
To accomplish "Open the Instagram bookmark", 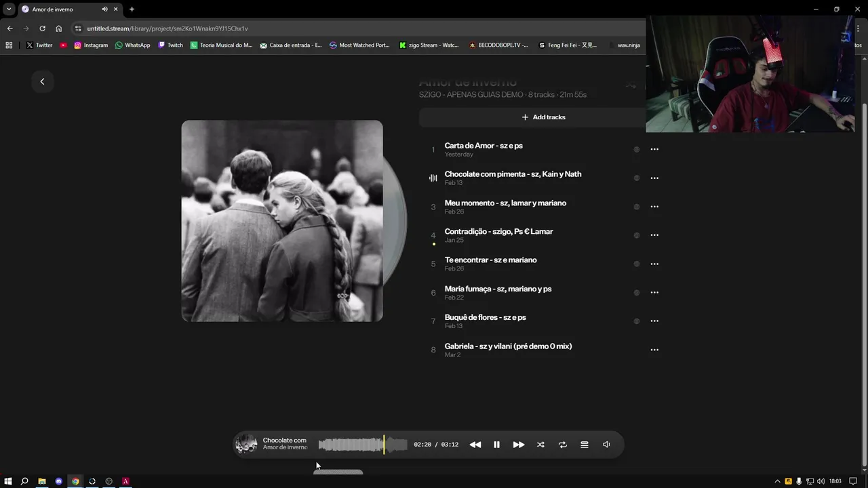I will pyautogui.click(x=91, y=45).
